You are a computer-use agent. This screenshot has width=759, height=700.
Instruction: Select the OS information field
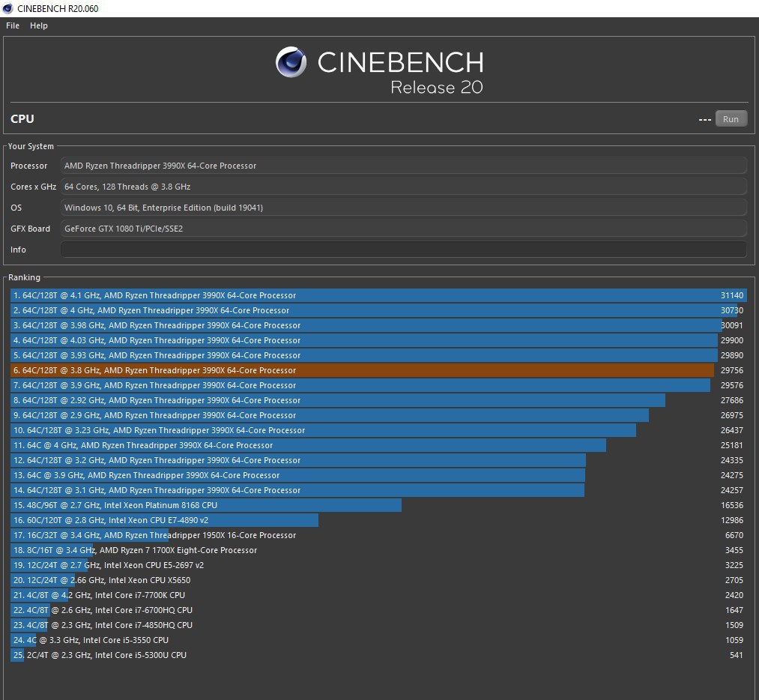click(403, 208)
